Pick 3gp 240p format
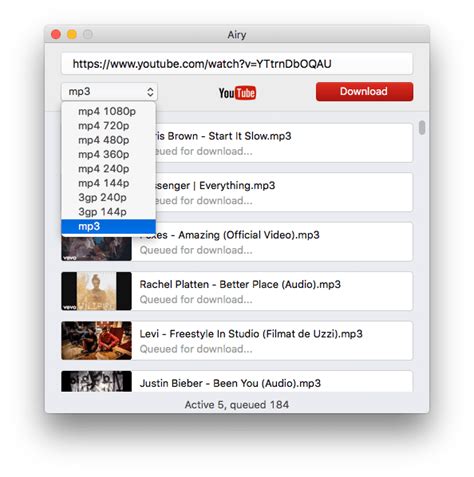This screenshot has width=474, height=477. [x=108, y=197]
